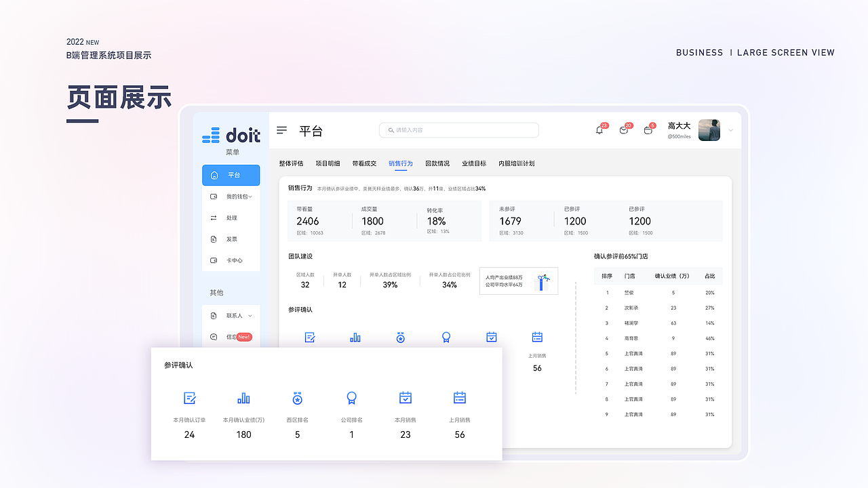Switch to the 整体评估 tab
868x488 pixels.
coord(291,163)
